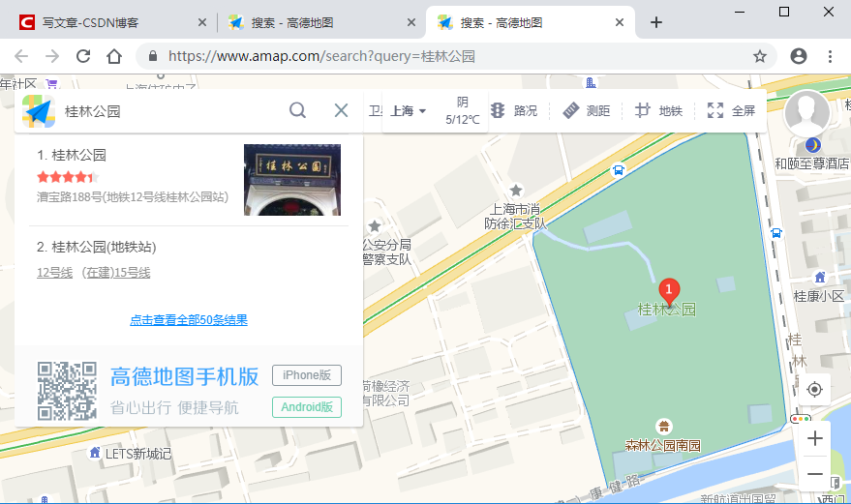Click the 森林公园南园 label
851x504 pixels.
(x=662, y=445)
